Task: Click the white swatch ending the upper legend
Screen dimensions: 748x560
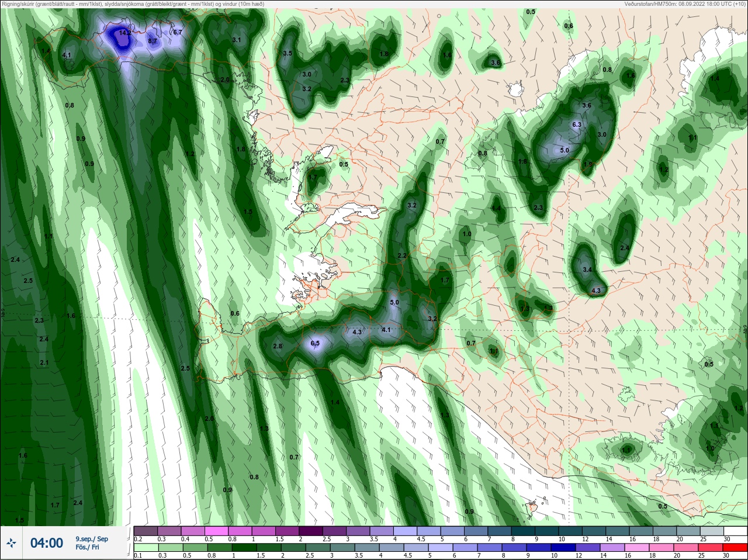Action: 735,531
